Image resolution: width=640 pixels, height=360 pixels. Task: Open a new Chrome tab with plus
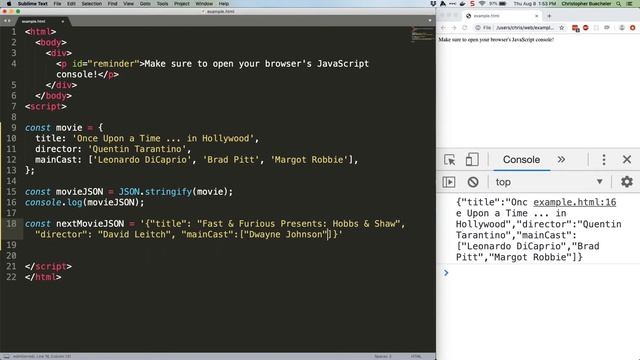coord(549,16)
